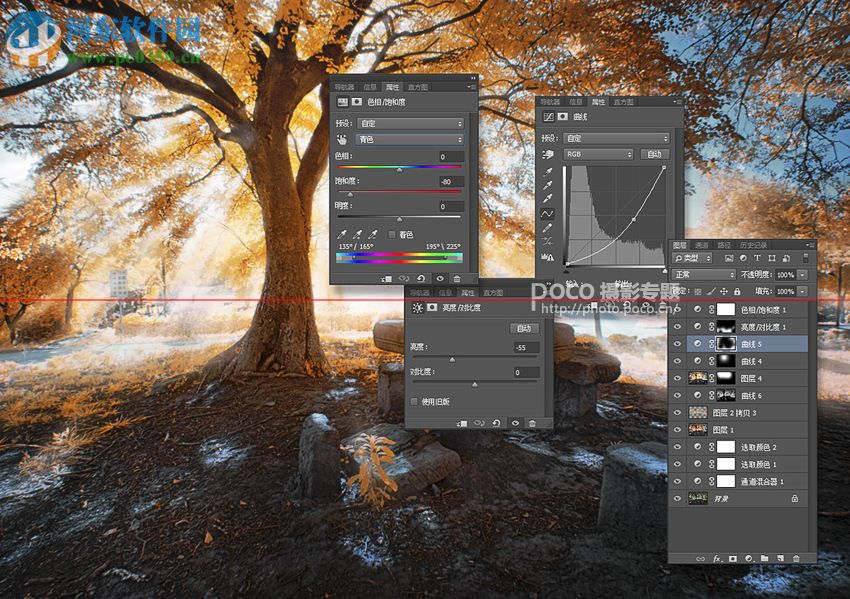Click the on-image adjustment tool in Curves
Screen dimensions: 850x599
(548, 154)
